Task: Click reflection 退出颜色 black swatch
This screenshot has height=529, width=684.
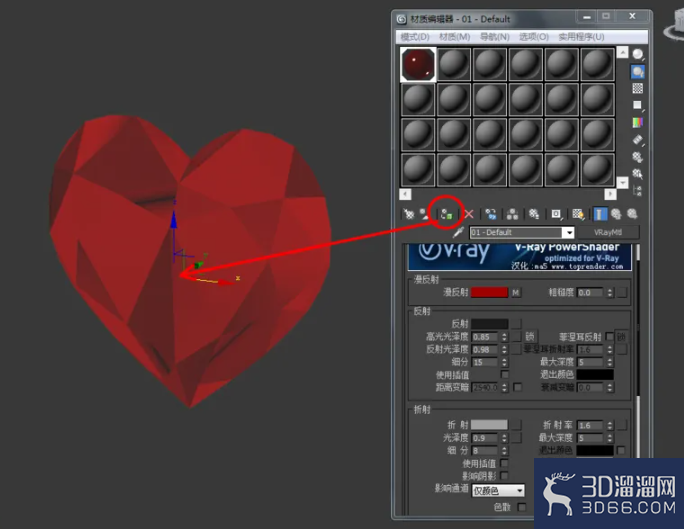Action: pos(595,375)
